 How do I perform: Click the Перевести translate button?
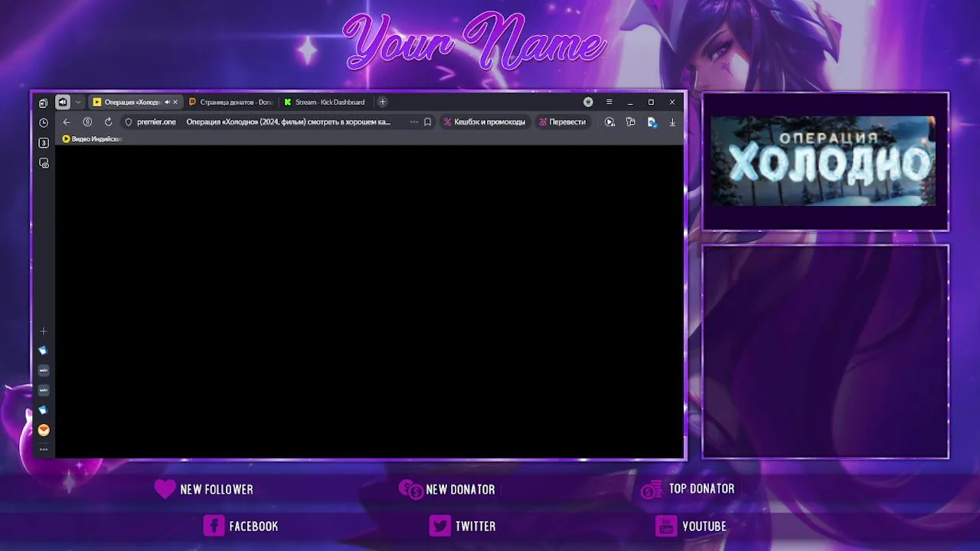563,122
